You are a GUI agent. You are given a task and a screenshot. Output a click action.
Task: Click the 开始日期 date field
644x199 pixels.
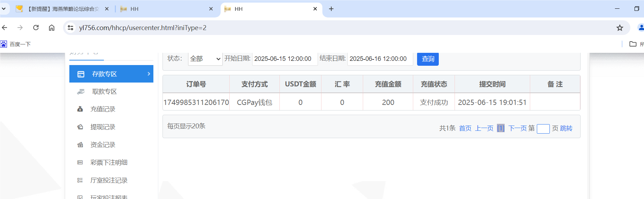[285, 59]
